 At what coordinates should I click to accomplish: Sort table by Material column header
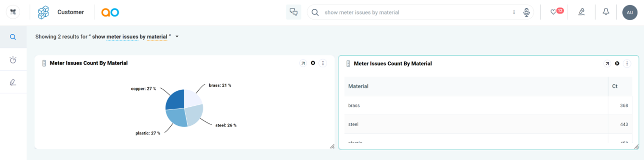click(x=358, y=86)
